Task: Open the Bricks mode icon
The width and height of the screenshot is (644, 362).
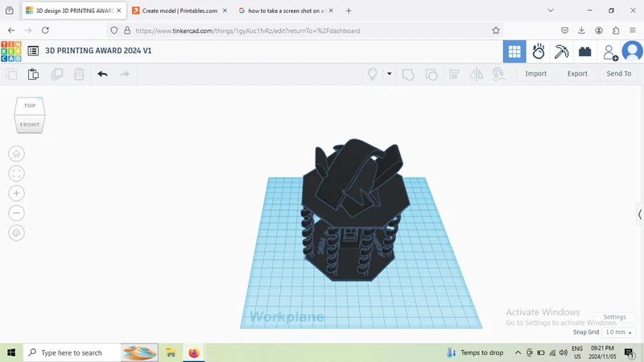Action: [585, 51]
